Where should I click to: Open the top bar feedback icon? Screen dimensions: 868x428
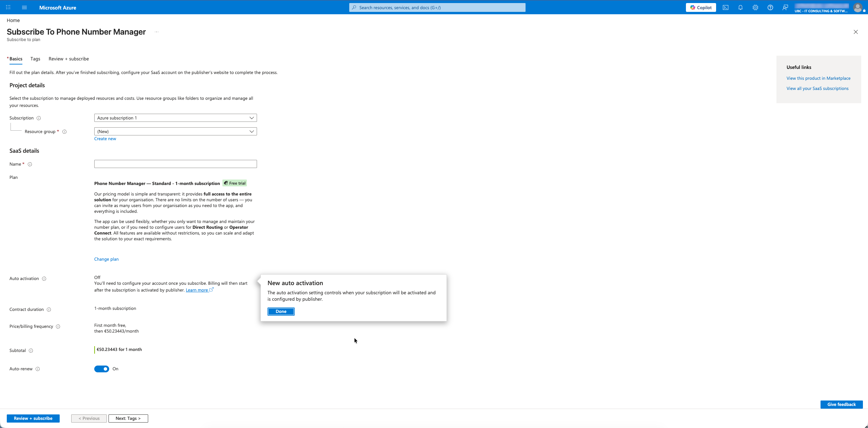tap(785, 7)
